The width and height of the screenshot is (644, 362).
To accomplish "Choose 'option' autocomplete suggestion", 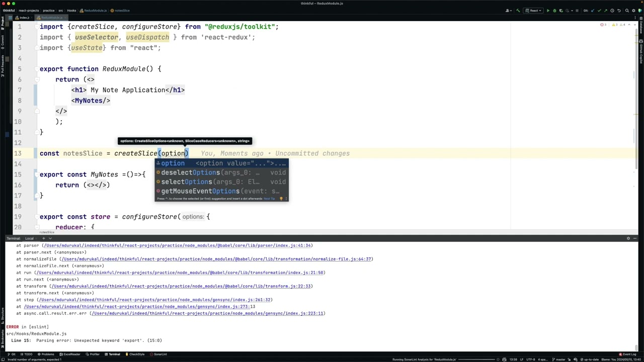I will pos(221,163).
